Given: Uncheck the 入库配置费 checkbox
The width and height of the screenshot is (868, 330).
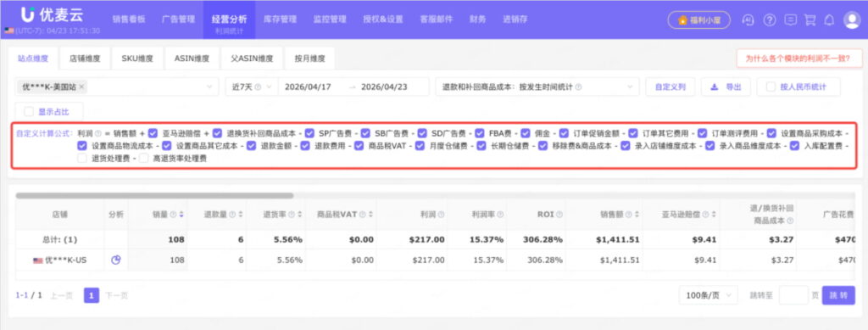Looking at the screenshot, I should coord(795,146).
